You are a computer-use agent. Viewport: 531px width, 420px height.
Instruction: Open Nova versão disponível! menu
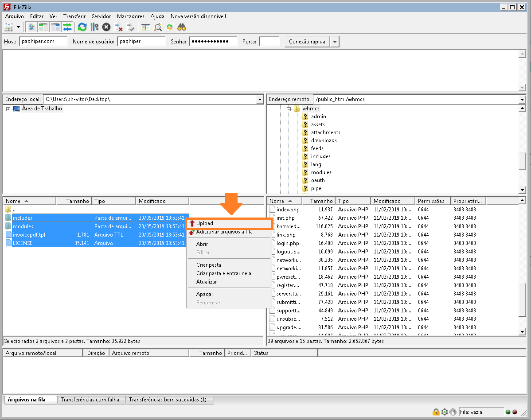[199, 16]
